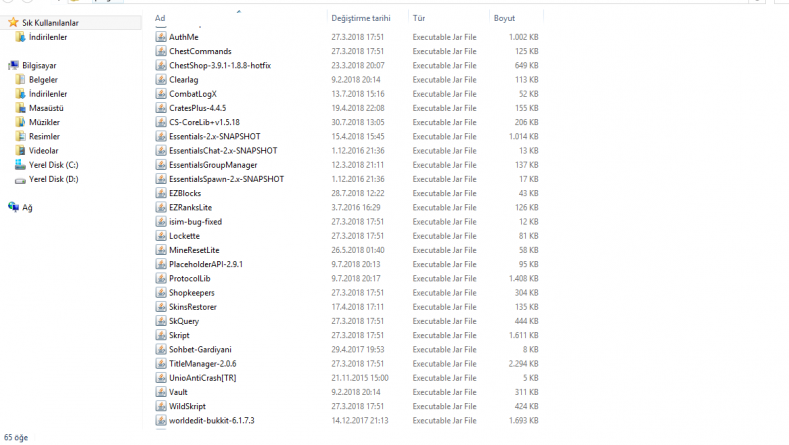789x445 pixels.
Task: Sort by the Tür column header
Action: coord(419,18)
